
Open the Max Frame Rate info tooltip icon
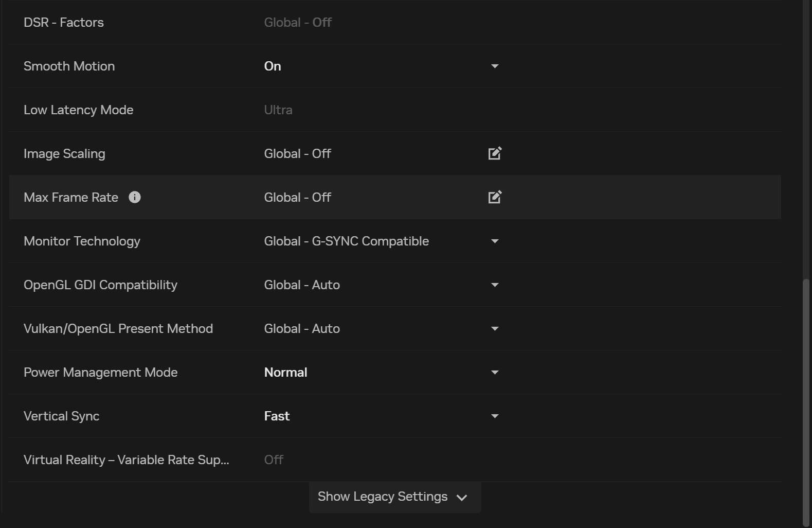coord(135,197)
